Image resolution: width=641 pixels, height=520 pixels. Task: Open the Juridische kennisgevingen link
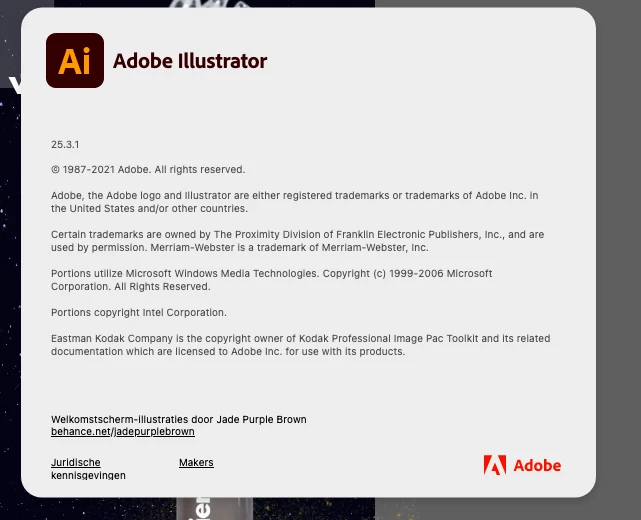88,468
